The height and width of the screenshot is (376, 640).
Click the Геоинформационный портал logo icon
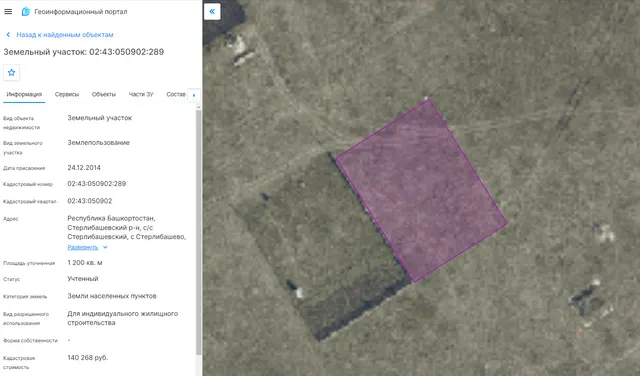26,11
